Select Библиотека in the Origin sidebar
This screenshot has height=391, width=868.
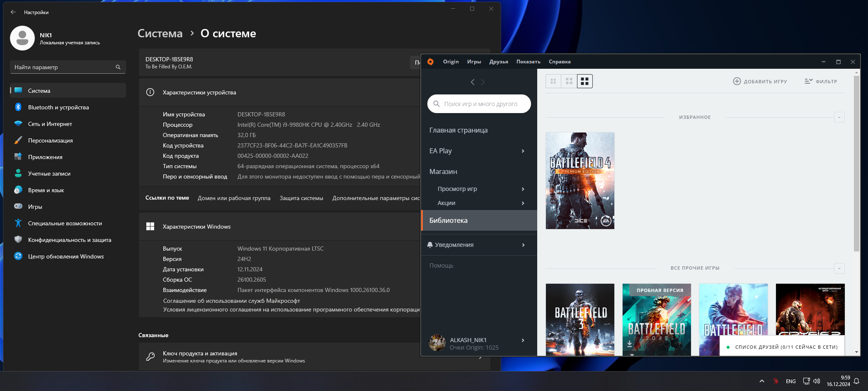479,220
